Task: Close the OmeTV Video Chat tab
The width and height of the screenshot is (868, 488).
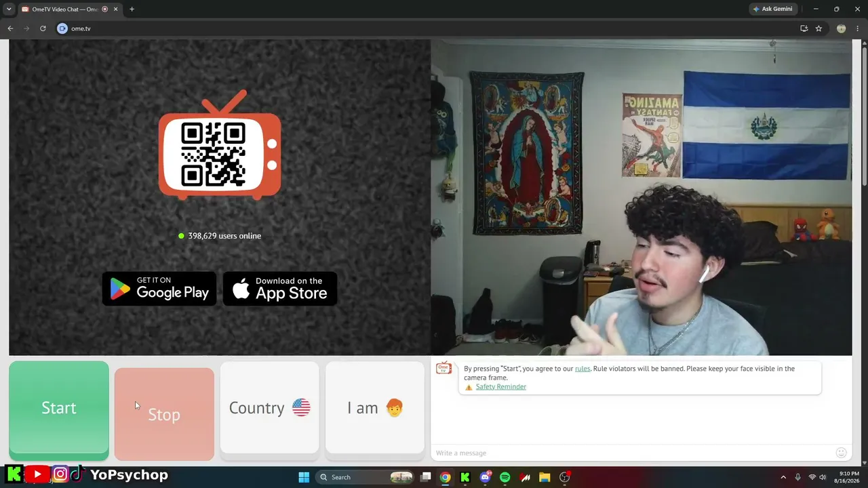Action: pos(116,9)
